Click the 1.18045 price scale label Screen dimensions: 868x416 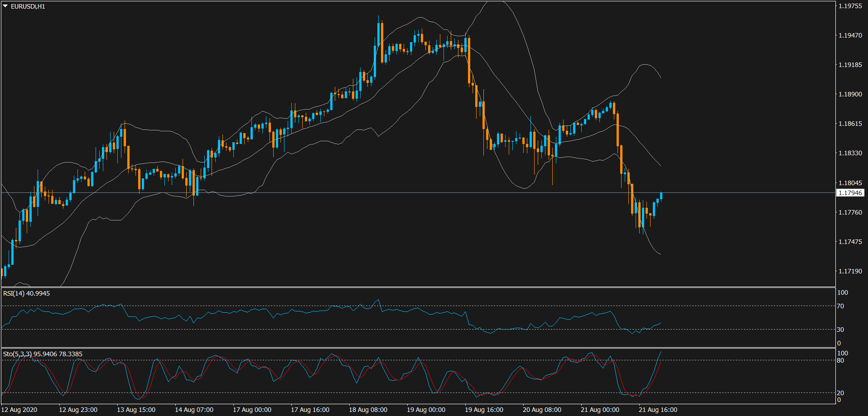pos(850,183)
